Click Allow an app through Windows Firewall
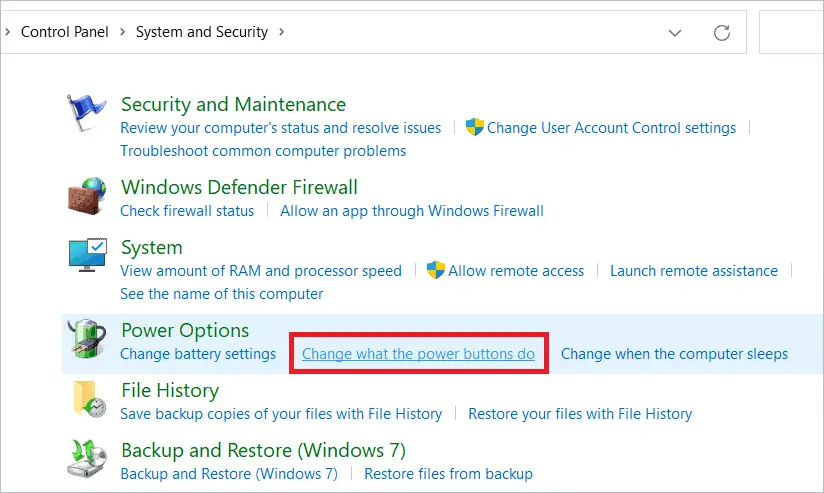This screenshot has width=824, height=493. point(412,211)
